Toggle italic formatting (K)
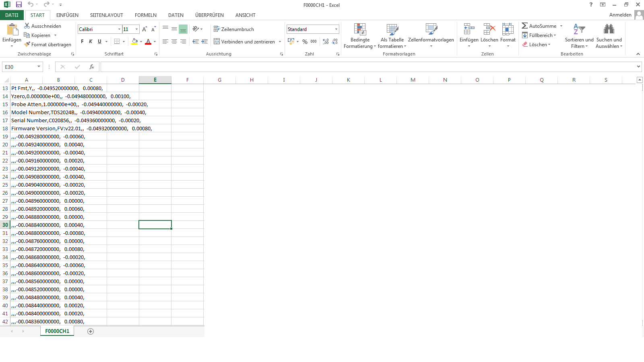 tap(91, 41)
